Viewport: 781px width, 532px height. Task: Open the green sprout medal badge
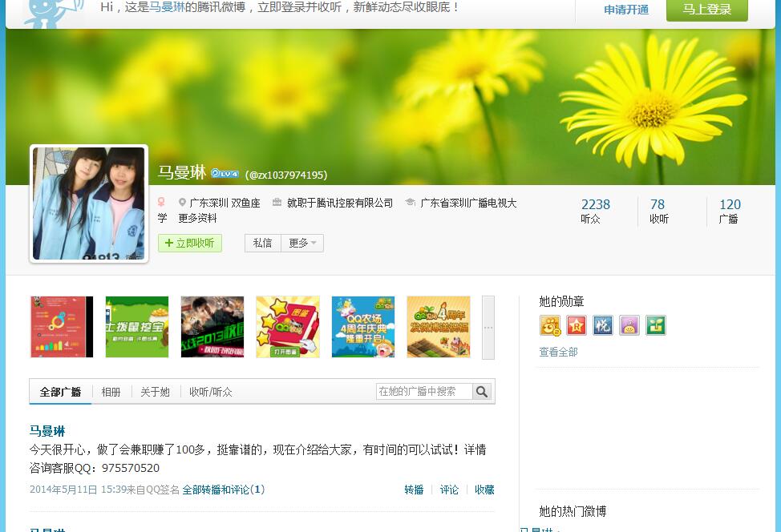click(x=655, y=325)
